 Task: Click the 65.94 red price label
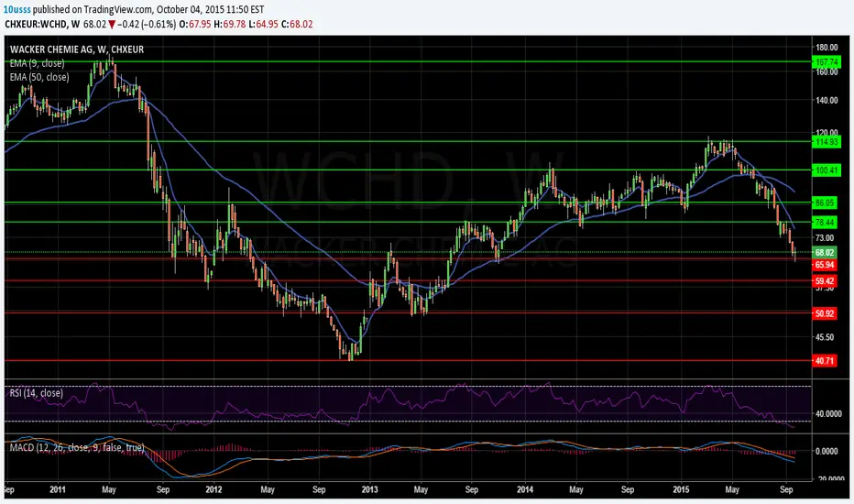[825, 265]
